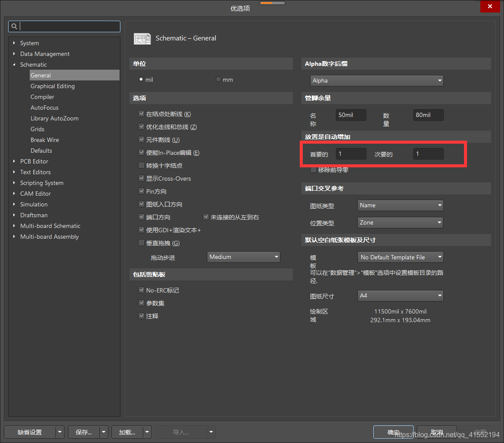Screen dimensions: 504x443
Task: Expand Multi-board Assembly node
Action: (x=14, y=236)
